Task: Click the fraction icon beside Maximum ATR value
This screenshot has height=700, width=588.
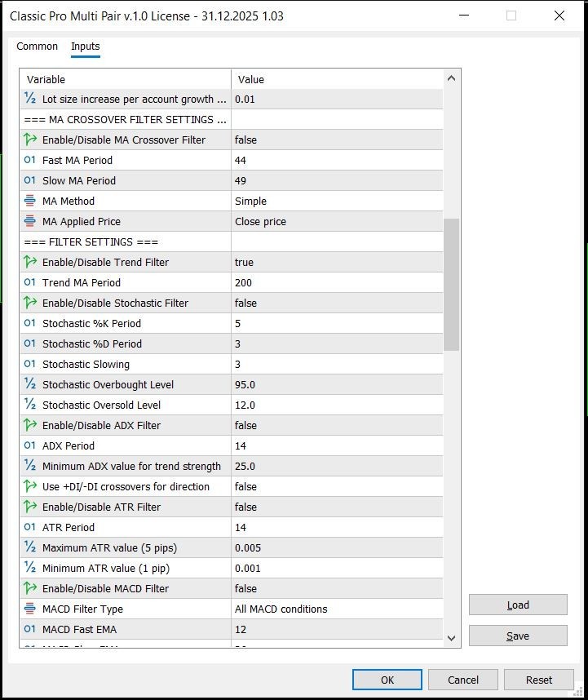Action: click(30, 547)
